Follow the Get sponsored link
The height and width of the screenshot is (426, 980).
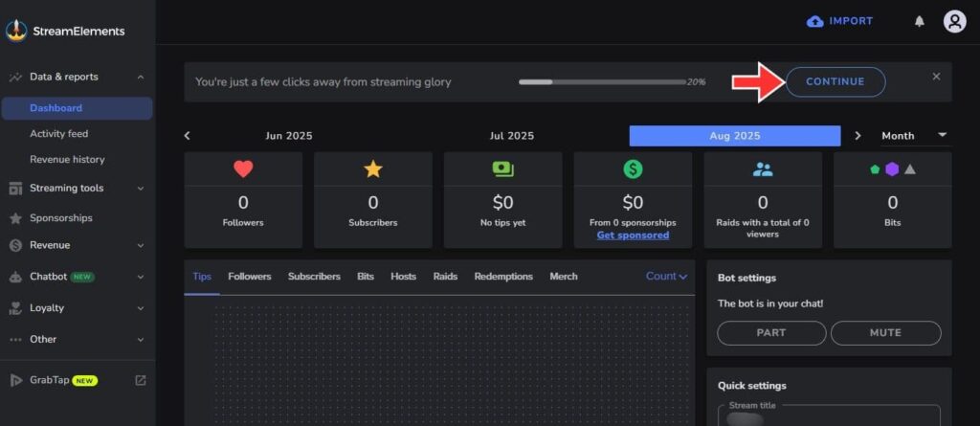tap(633, 235)
